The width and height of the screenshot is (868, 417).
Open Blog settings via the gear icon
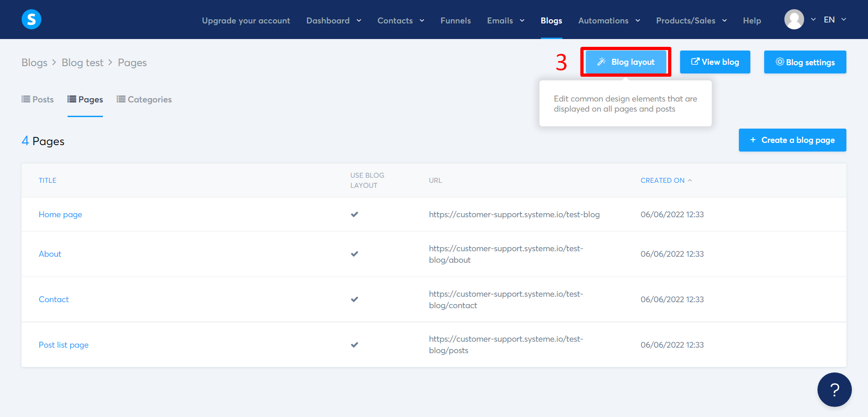[780, 62]
